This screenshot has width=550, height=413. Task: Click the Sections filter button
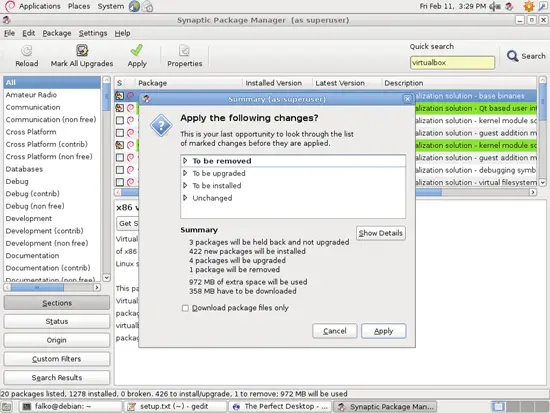tap(57, 303)
